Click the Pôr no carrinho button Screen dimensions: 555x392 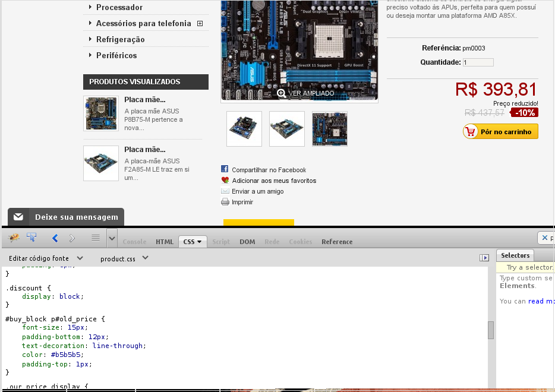click(500, 132)
